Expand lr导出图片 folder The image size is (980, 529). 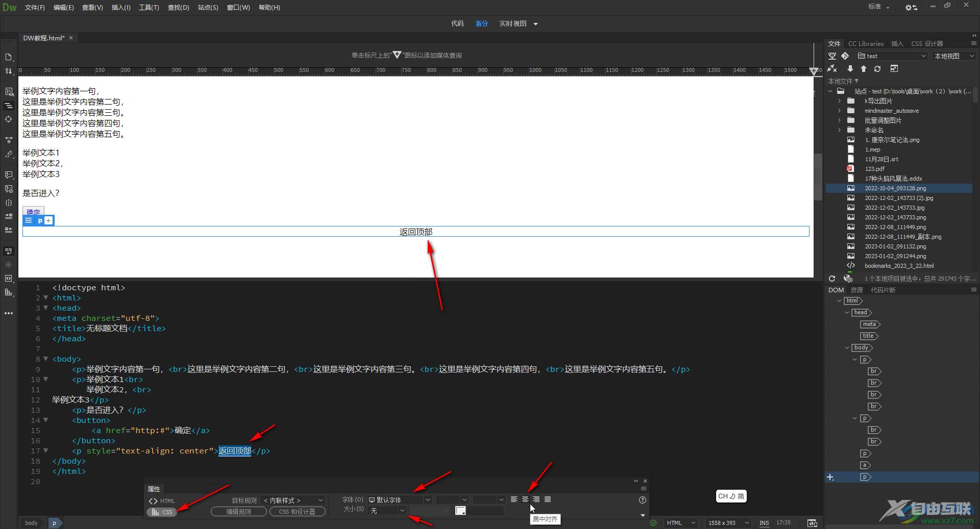click(839, 101)
